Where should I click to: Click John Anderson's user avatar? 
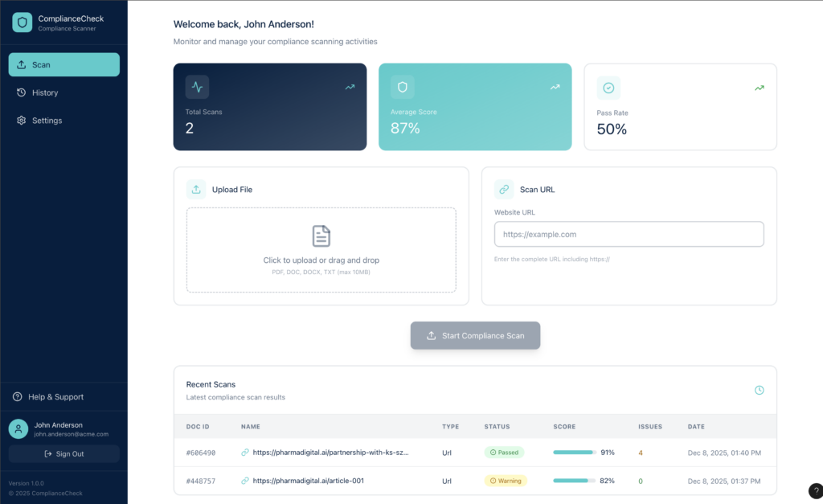tap(18, 429)
